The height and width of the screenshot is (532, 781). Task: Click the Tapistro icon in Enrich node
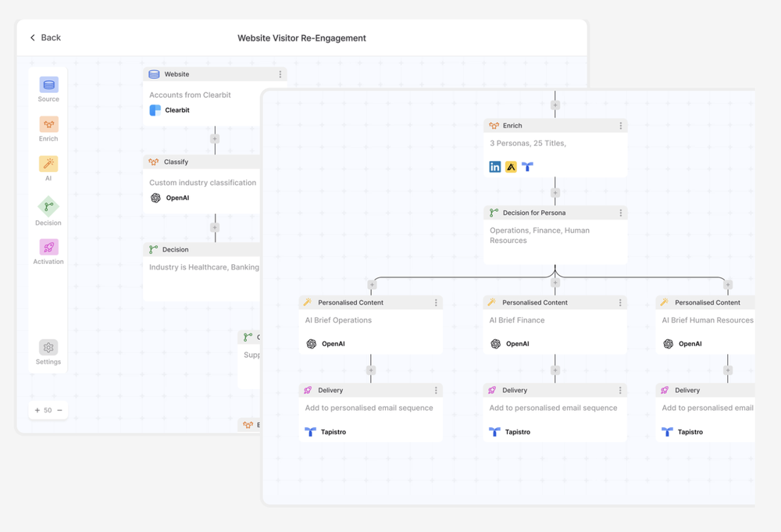[x=527, y=167]
